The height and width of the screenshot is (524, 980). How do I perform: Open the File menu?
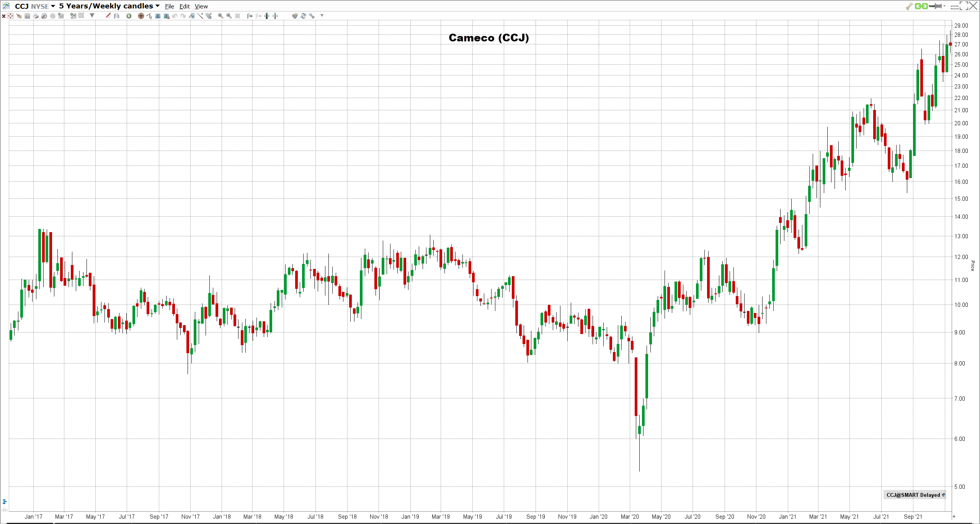(170, 7)
